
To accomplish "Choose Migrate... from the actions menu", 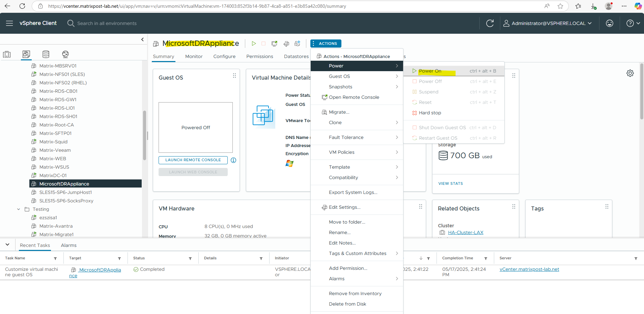I will tap(357, 112).
